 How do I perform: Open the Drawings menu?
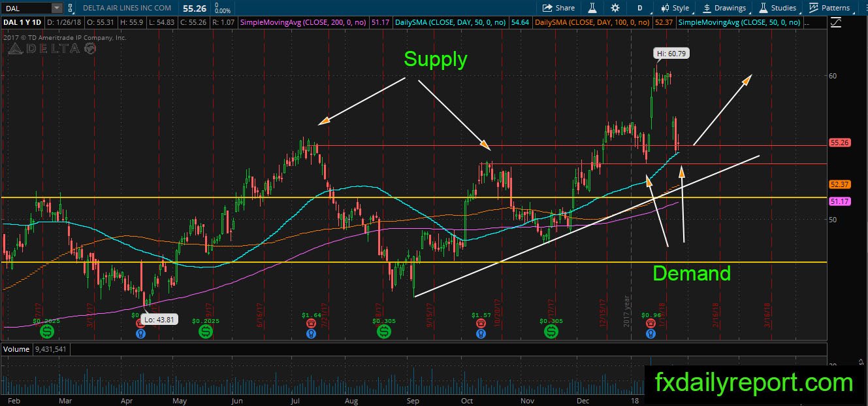click(x=724, y=8)
